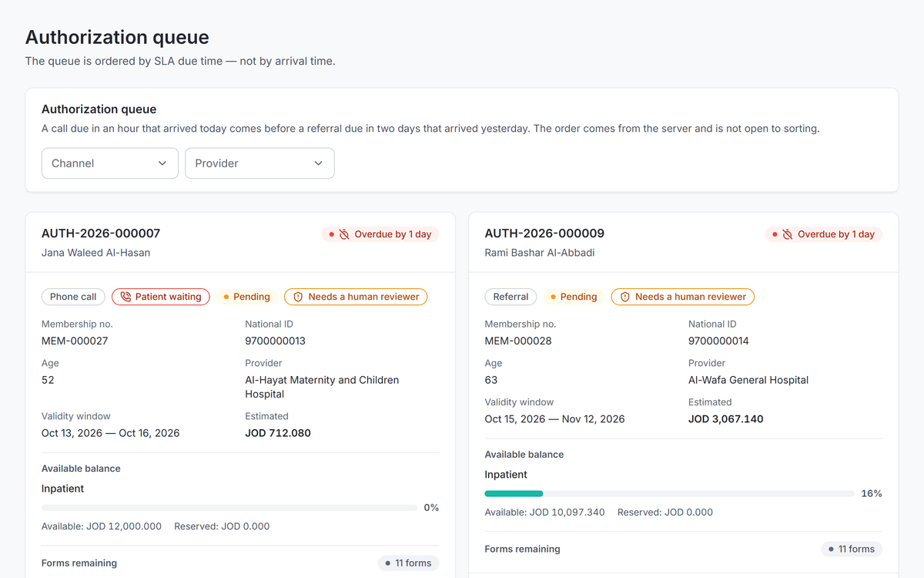Click estimated amount JOD 712.080

point(278,433)
